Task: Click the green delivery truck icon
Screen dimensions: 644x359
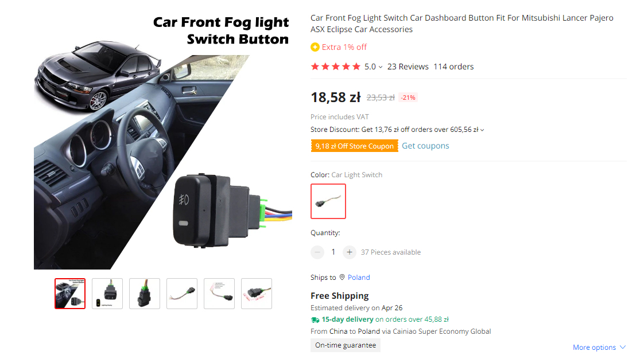Action: 315,319
